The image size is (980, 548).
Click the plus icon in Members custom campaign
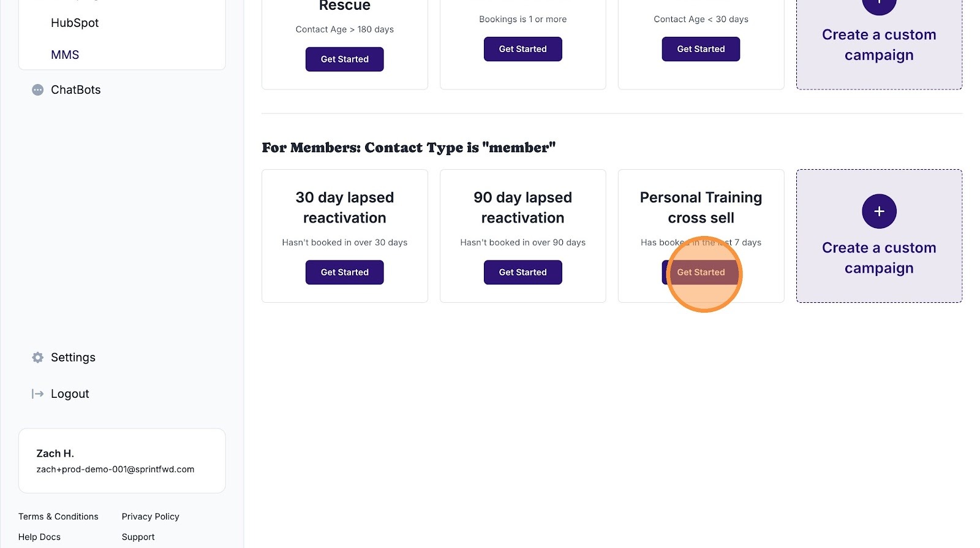tap(879, 211)
